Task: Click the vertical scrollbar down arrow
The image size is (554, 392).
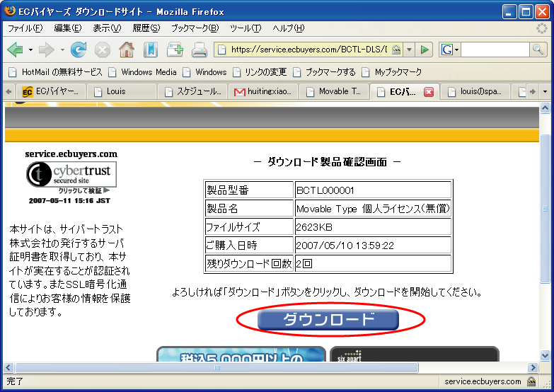Action: click(x=545, y=355)
